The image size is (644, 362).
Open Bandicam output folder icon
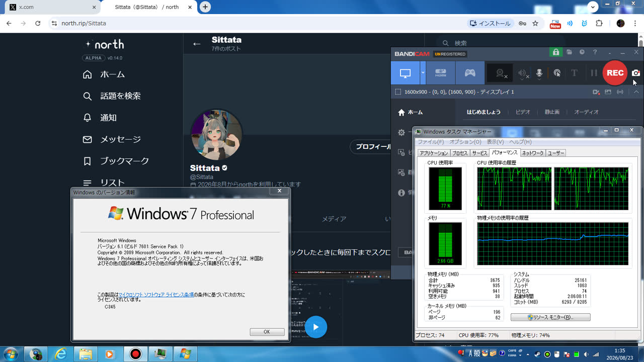coord(569,52)
